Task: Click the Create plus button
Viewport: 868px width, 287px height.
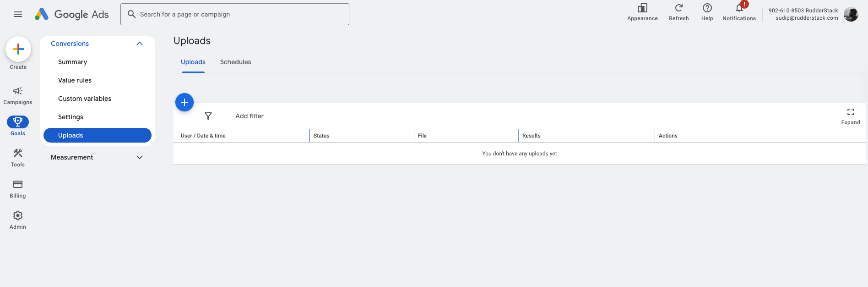Action: (18, 49)
